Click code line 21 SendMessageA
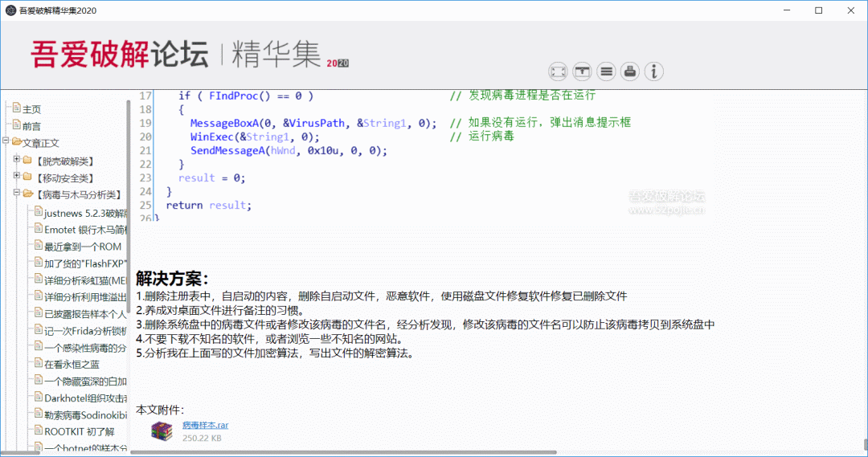The width and height of the screenshot is (868, 457). click(289, 150)
